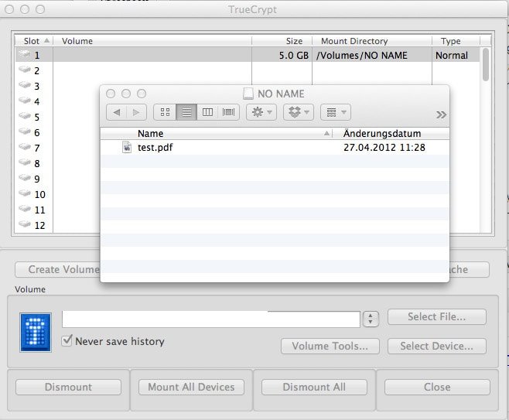The height and width of the screenshot is (420, 509).
Task: Click the Mount Directory column header
Action: [x=372, y=41]
